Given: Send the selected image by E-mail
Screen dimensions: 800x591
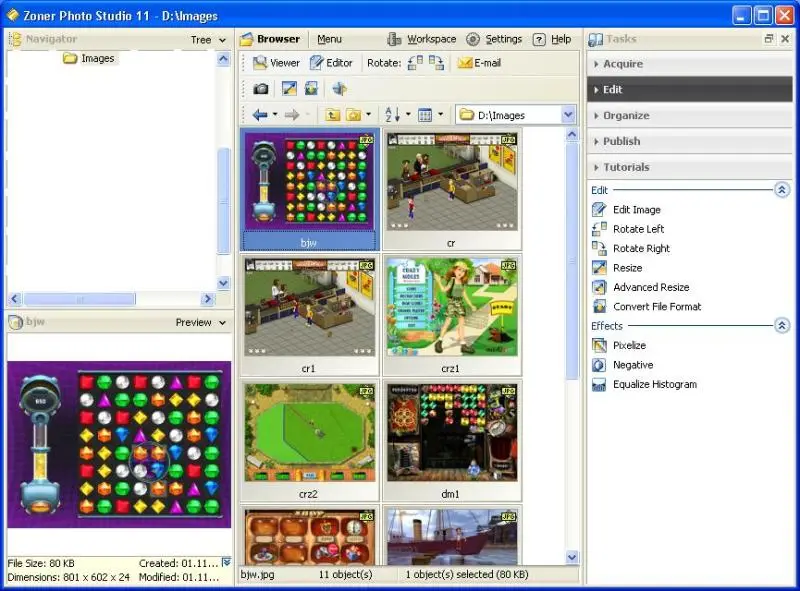Looking at the screenshot, I should (x=479, y=63).
